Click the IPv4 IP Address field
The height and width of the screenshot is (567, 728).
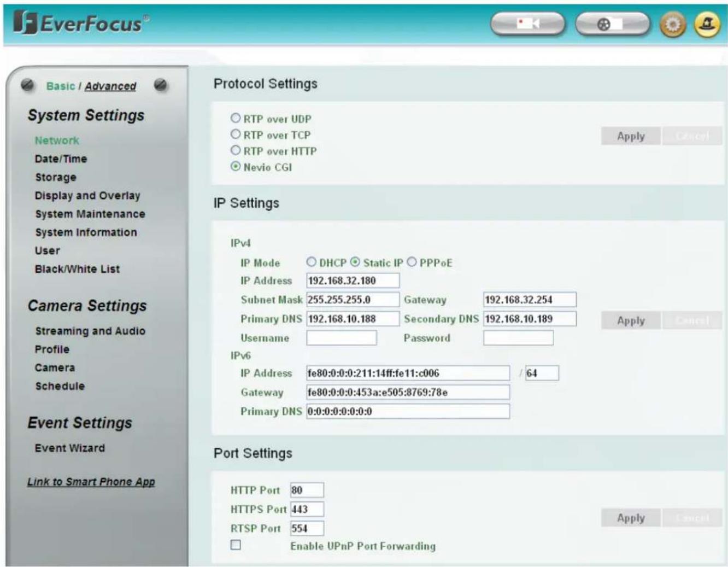[353, 280]
